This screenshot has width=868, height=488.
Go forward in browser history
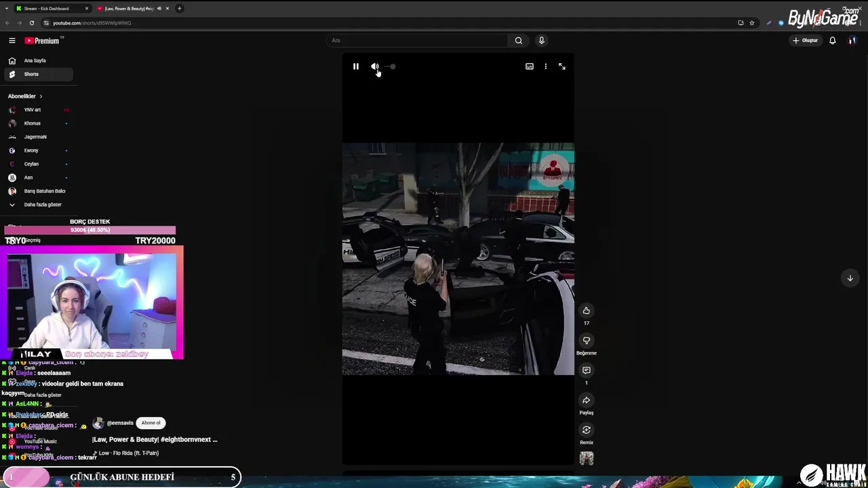19,23
